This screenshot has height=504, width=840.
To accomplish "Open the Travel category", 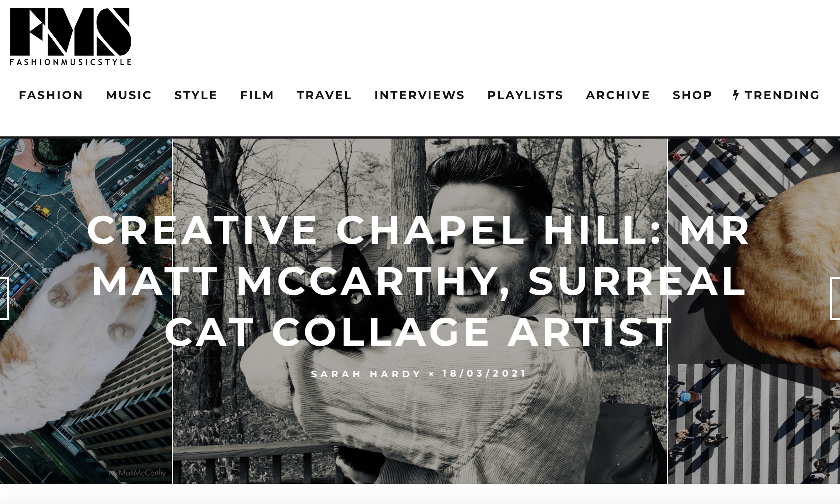I will (x=324, y=95).
